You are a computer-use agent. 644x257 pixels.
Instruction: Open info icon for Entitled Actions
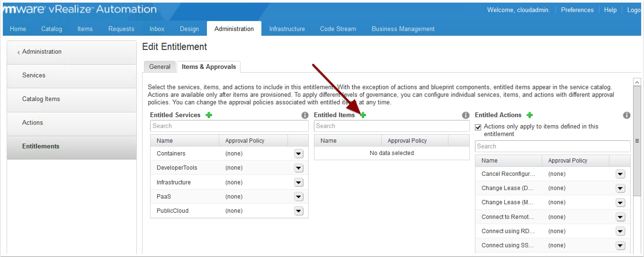626,115
